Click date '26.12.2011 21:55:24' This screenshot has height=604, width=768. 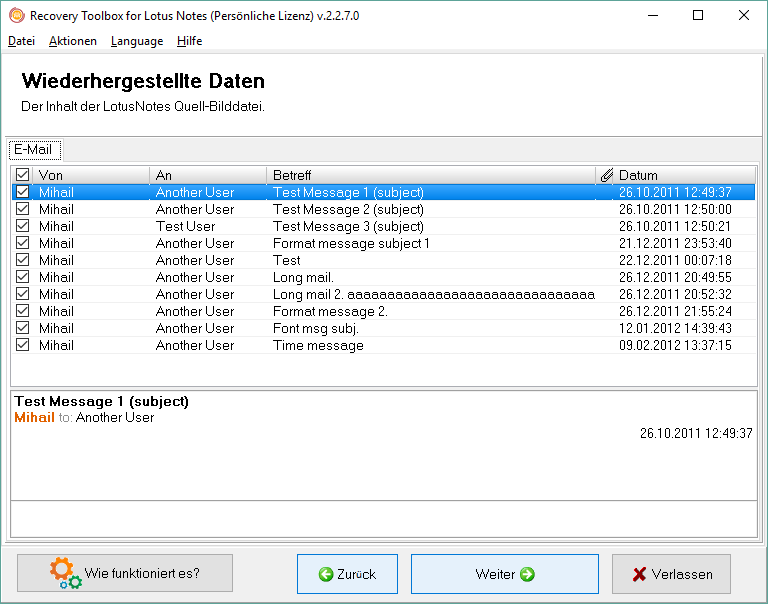click(675, 312)
